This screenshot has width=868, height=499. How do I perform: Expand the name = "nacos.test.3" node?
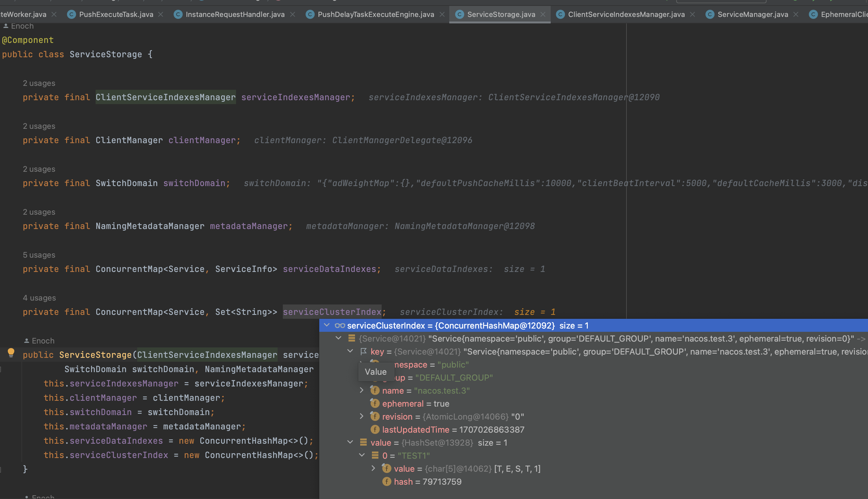click(x=362, y=390)
